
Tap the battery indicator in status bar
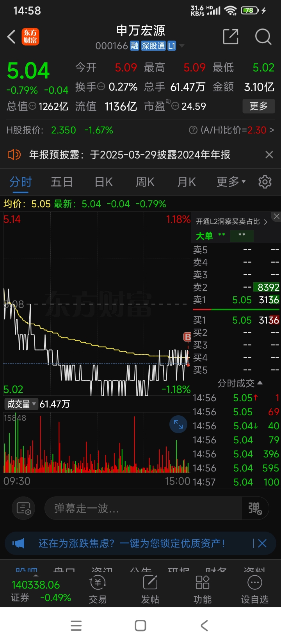250,11
